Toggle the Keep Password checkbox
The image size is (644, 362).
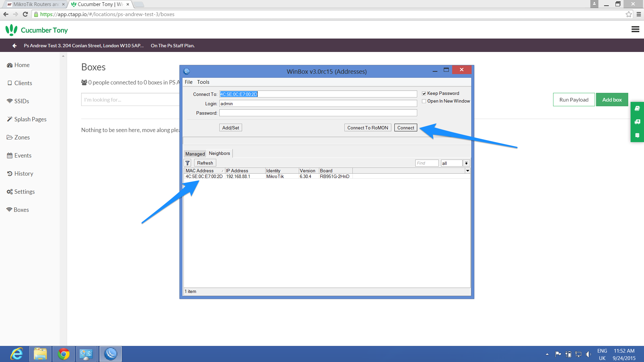coord(424,94)
